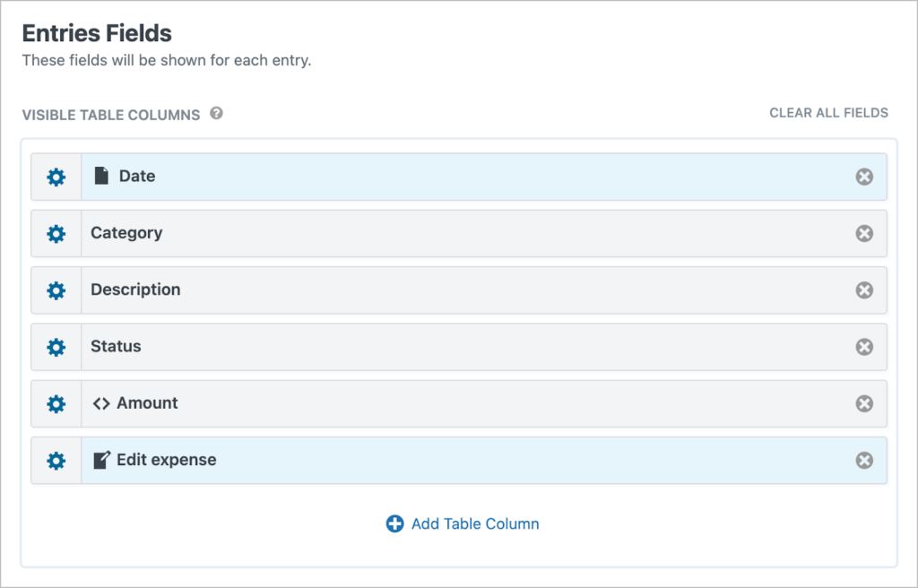Click Clear All Fields
918x588 pixels.
(827, 113)
